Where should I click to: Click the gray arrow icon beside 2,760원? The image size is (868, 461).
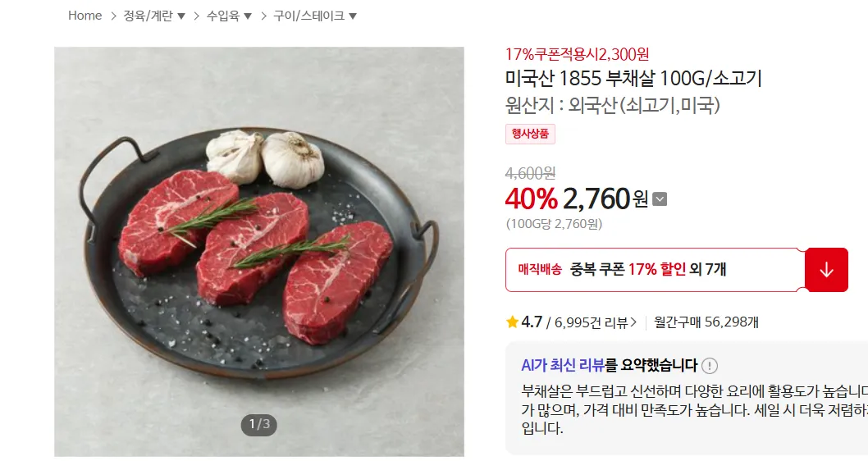(660, 199)
